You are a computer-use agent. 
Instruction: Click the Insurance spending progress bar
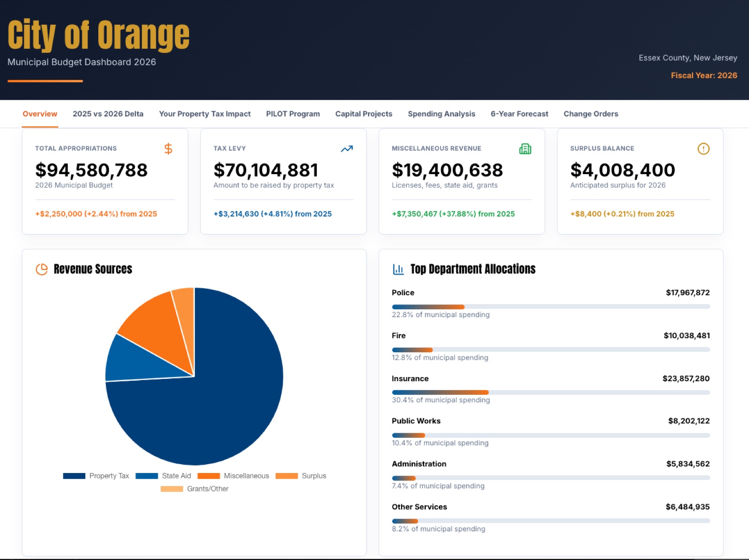click(x=551, y=393)
